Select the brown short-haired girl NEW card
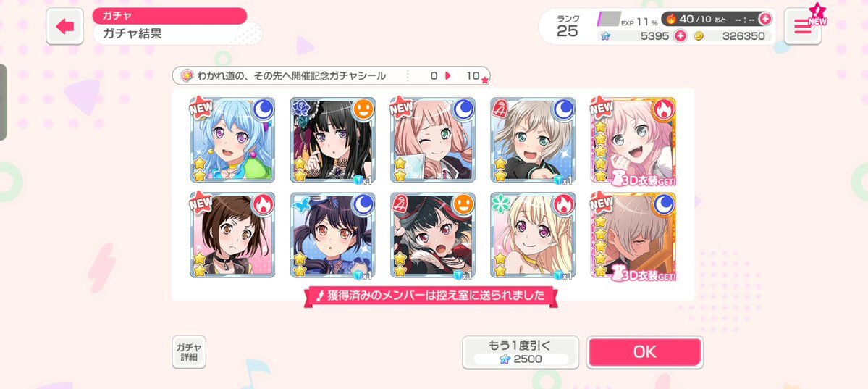The height and width of the screenshot is (389, 868). (x=232, y=235)
